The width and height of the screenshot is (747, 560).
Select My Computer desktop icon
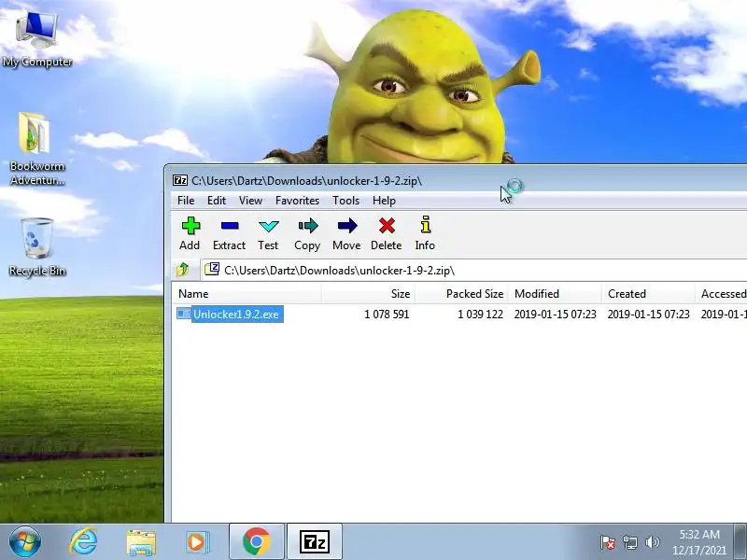coord(37,39)
